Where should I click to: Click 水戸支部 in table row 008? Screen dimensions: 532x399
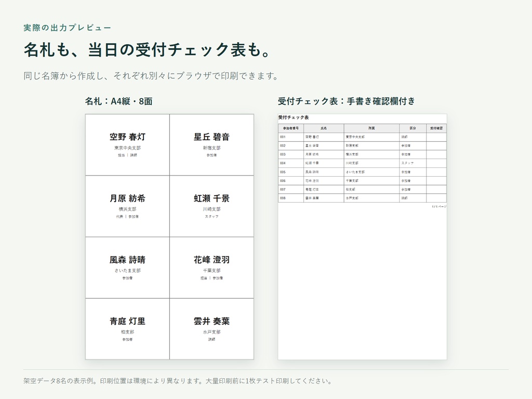pos(352,198)
